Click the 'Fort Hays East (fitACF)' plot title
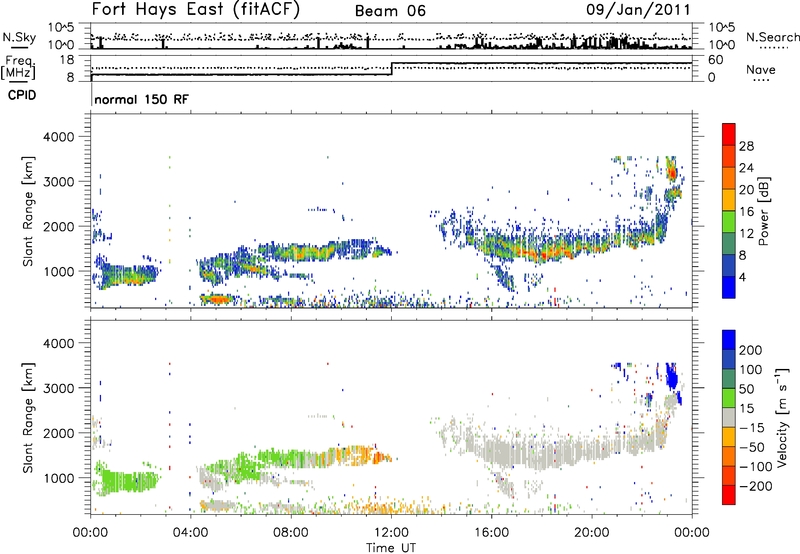This screenshot has width=800, height=554. [x=196, y=10]
